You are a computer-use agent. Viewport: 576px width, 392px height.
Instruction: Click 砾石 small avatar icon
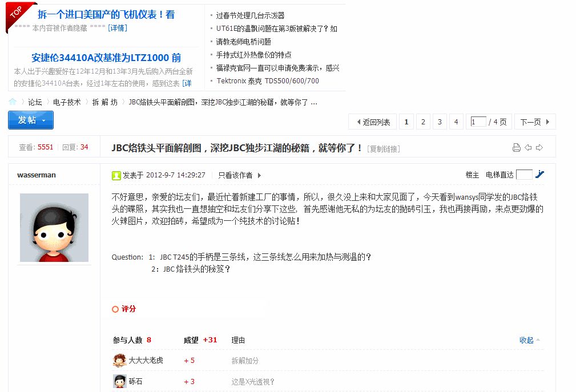pyautogui.click(x=119, y=381)
